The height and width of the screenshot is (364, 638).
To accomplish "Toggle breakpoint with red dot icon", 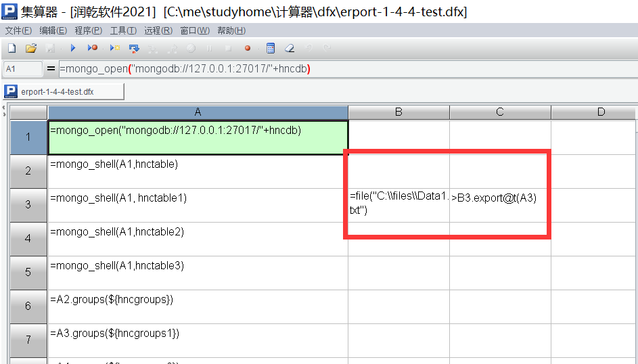I will 248,49.
